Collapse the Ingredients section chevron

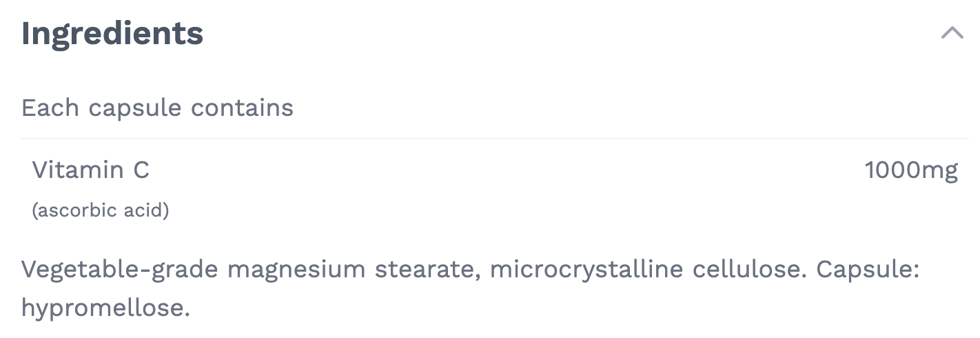[x=952, y=33]
